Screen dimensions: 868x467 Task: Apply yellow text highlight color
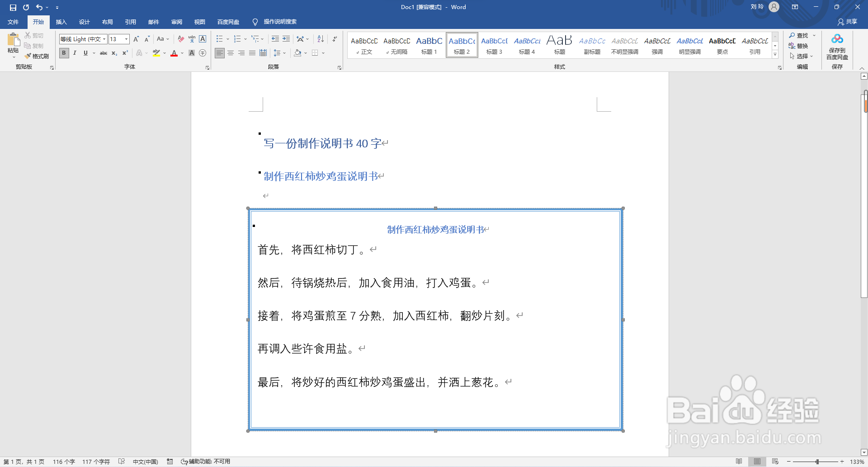tap(156, 53)
